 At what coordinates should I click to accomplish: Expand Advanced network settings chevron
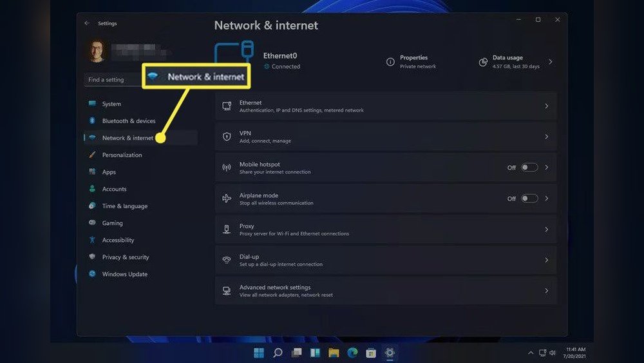546,291
